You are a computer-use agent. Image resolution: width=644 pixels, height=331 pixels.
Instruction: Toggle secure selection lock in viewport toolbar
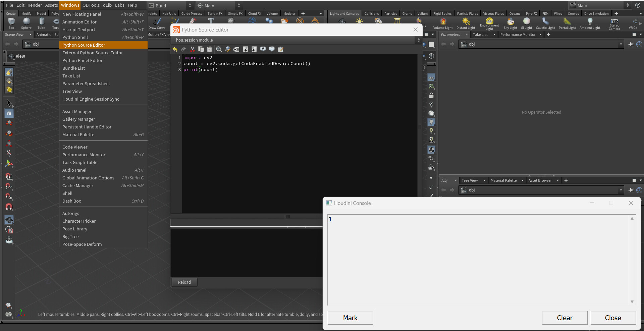click(x=9, y=113)
